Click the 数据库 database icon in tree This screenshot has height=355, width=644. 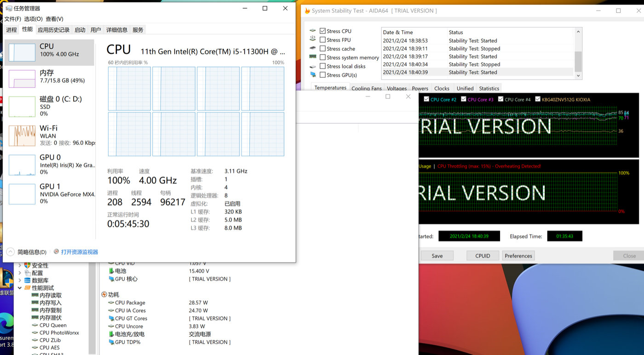coord(28,281)
